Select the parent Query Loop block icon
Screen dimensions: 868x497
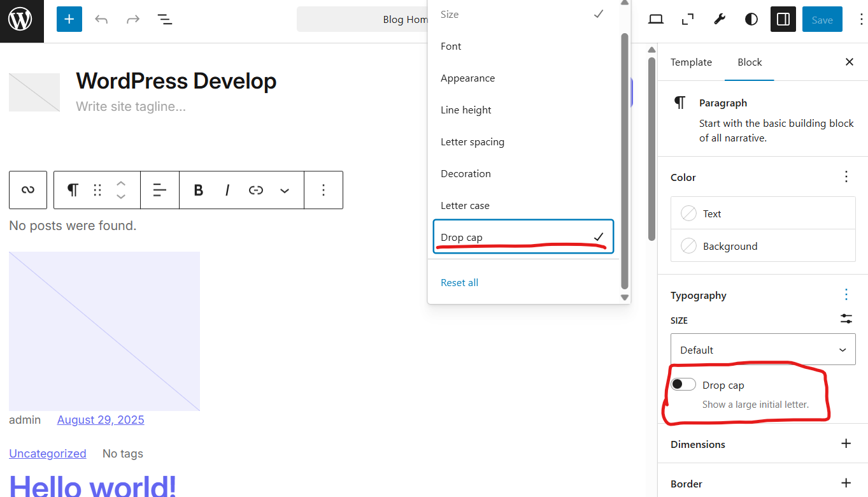[28, 190]
